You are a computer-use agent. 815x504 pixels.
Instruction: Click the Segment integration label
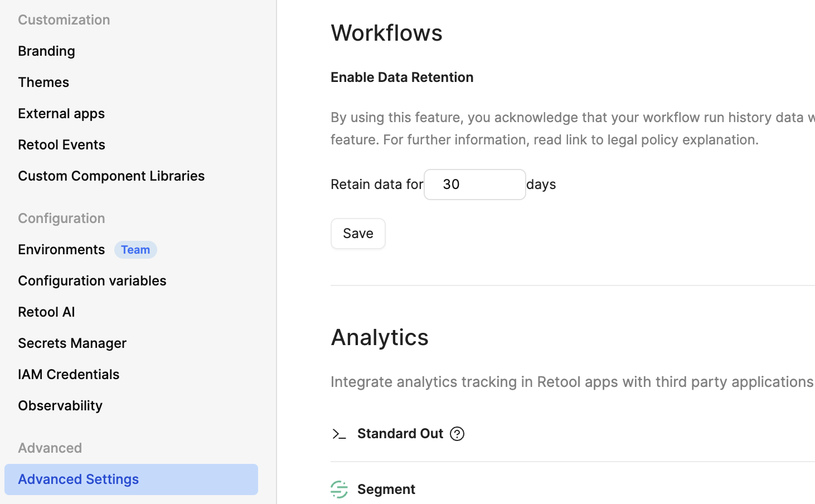386,490
